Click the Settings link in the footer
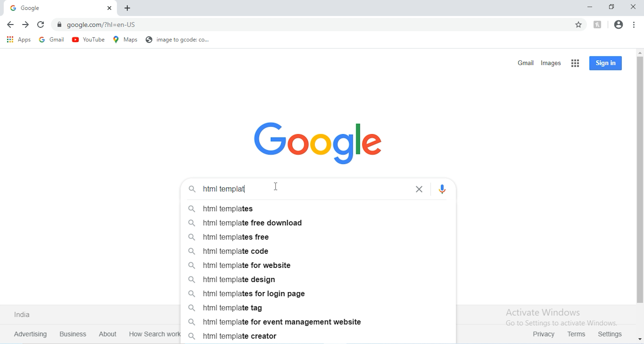 [x=610, y=334]
